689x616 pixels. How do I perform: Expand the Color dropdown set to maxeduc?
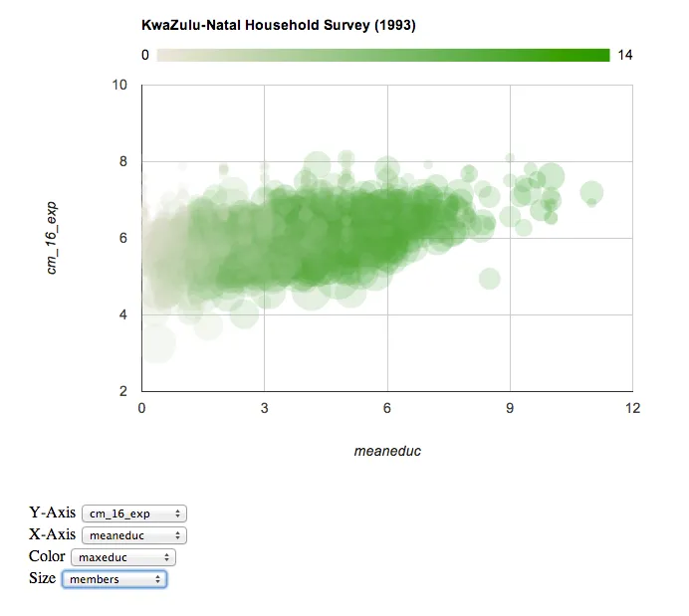click(x=123, y=557)
